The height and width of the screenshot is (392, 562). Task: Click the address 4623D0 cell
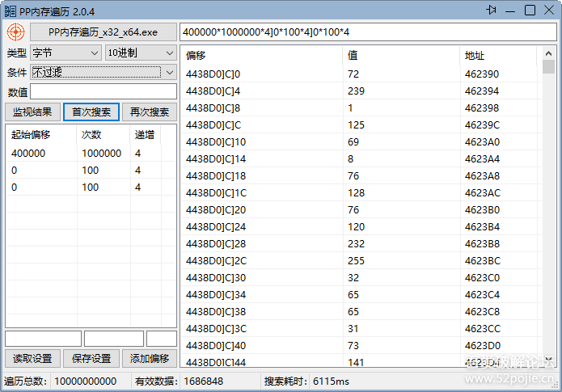[501, 345]
